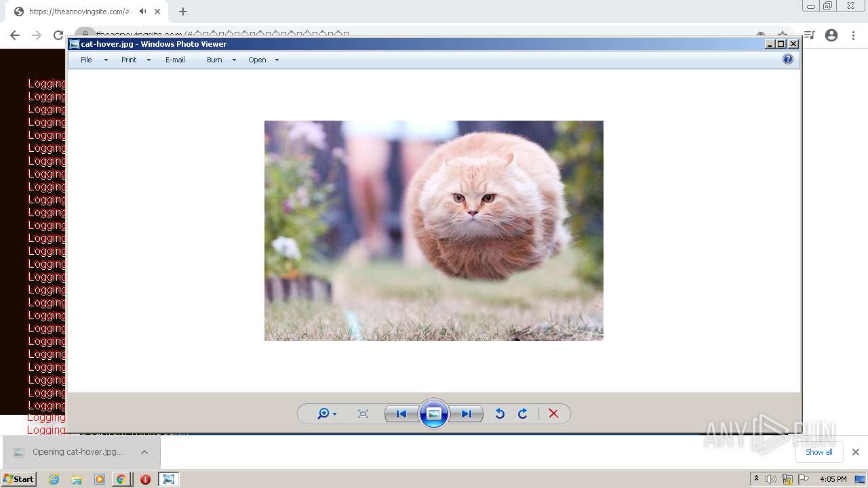Expand the zoom dropdown arrow beside magnifier

click(x=334, y=414)
